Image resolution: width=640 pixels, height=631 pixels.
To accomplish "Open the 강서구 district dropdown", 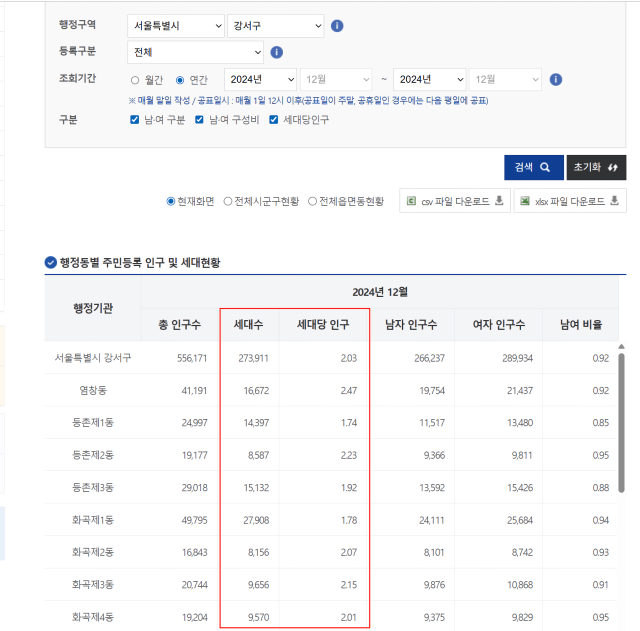I will tap(276, 26).
